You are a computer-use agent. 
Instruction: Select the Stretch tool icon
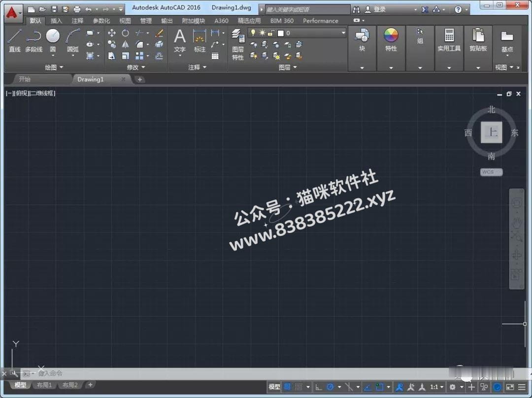tap(112, 56)
